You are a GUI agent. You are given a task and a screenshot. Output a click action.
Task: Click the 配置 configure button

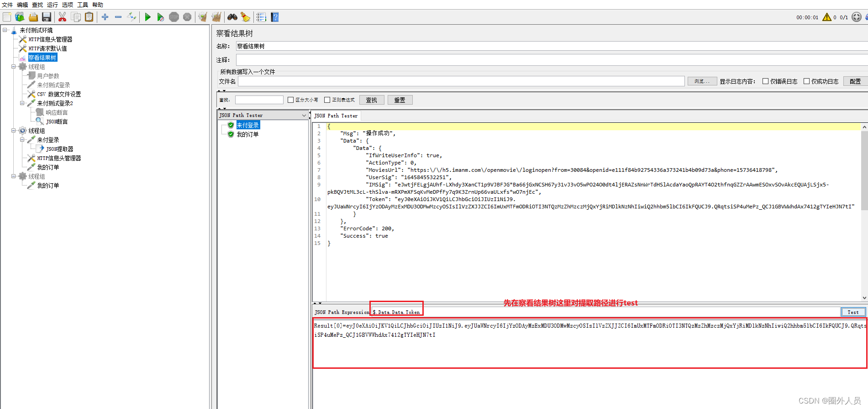tap(855, 81)
